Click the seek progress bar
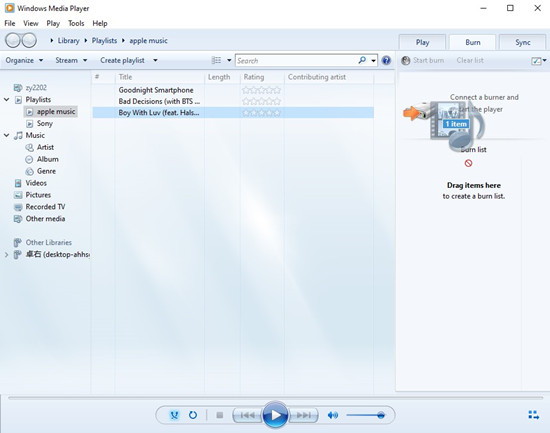This screenshot has width=550, height=433. 275,398
